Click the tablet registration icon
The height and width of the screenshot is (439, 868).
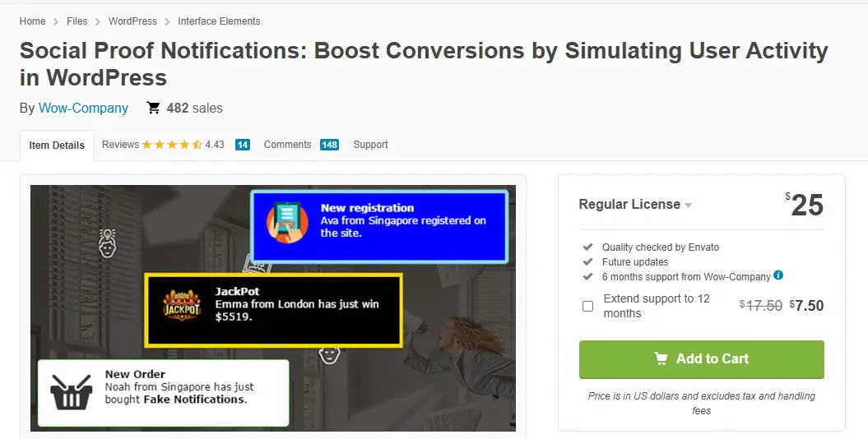point(287,222)
